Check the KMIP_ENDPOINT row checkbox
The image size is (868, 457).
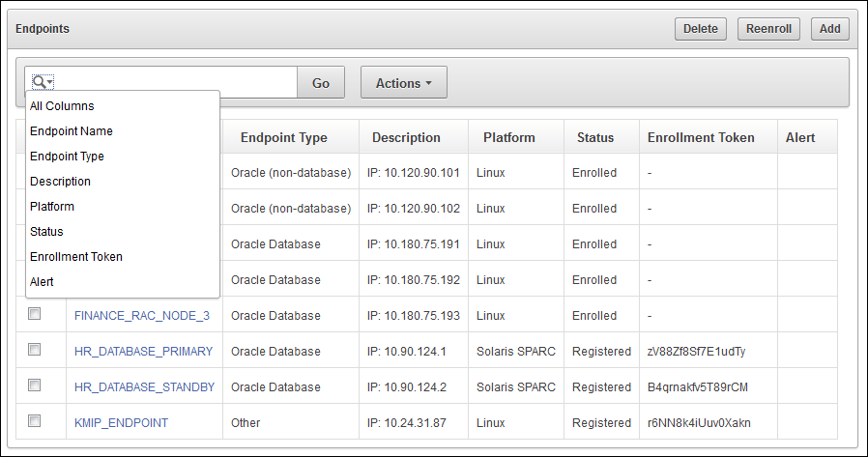point(35,421)
